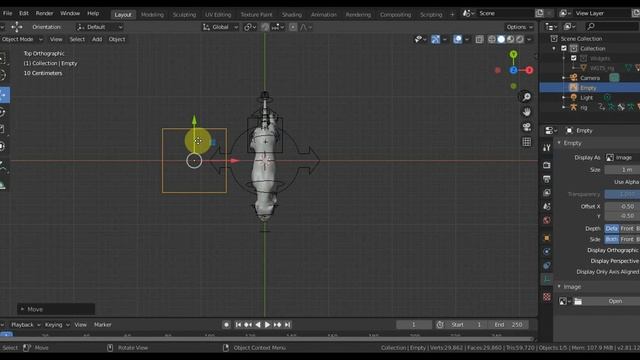
Task: Enable solid viewport shading
Action: [x=501, y=39]
